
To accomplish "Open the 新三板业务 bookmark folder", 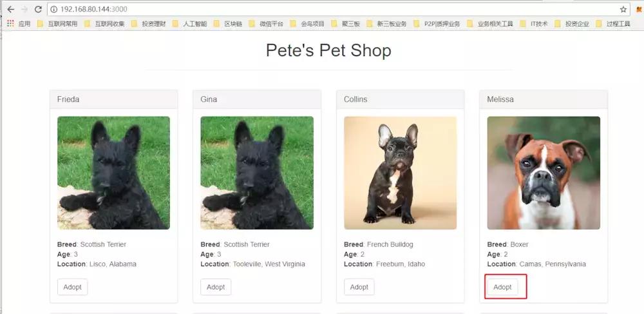I will point(386,24).
